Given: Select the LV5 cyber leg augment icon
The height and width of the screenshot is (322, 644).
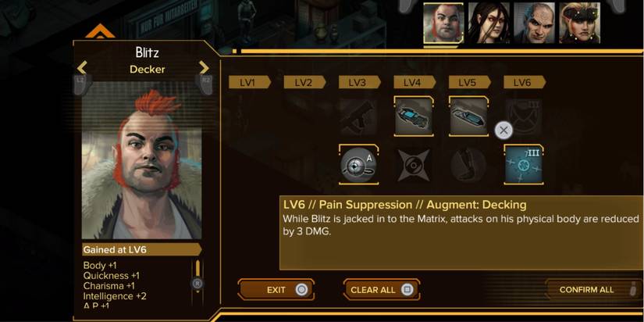Looking at the screenshot, I should [468, 165].
